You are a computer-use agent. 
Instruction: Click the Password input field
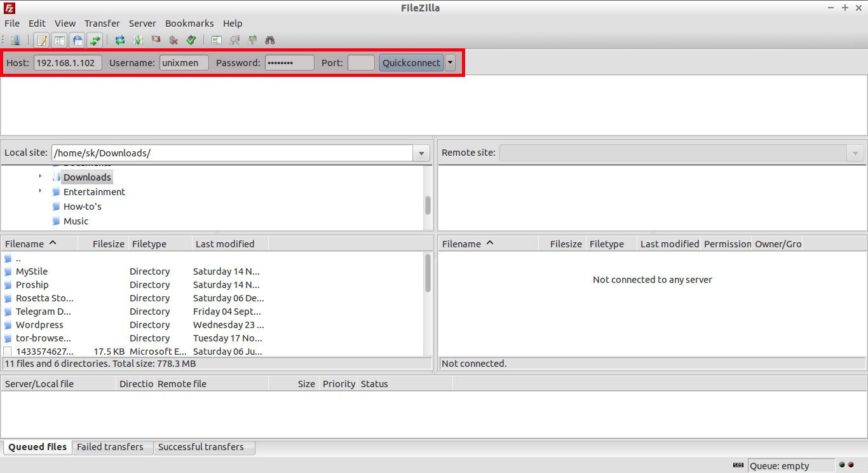pos(289,62)
